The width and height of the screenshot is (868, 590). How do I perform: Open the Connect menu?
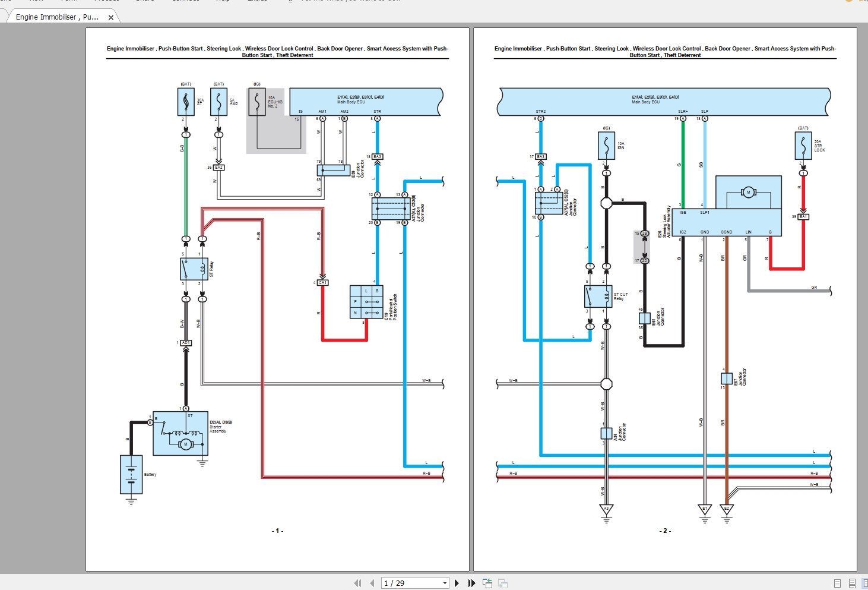coord(186,1)
